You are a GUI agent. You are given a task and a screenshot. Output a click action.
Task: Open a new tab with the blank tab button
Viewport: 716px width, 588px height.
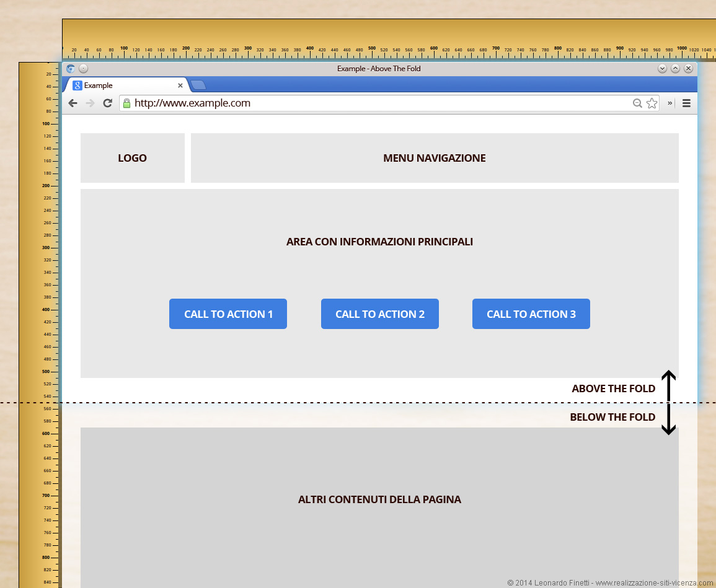click(x=198, y=86)
